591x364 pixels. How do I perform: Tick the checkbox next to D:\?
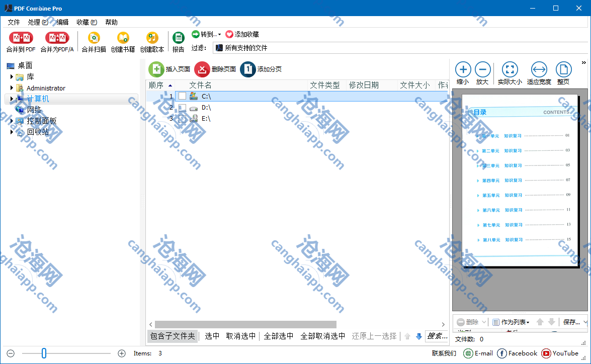(182, 108)
